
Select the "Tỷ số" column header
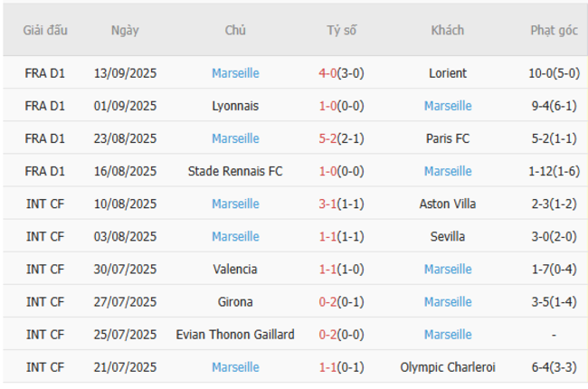point(342,30)
